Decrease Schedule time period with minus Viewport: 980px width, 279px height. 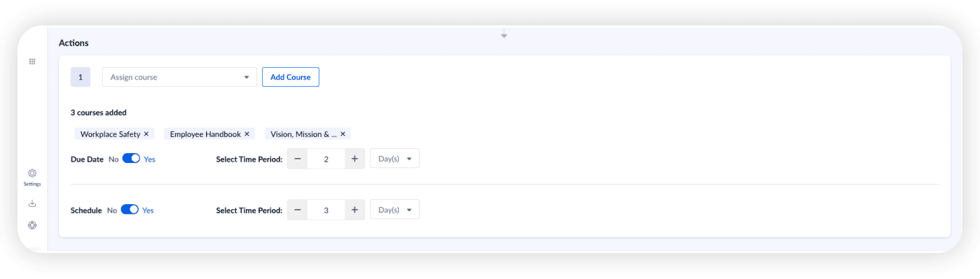pyautogui.click(x=298, y=210)
